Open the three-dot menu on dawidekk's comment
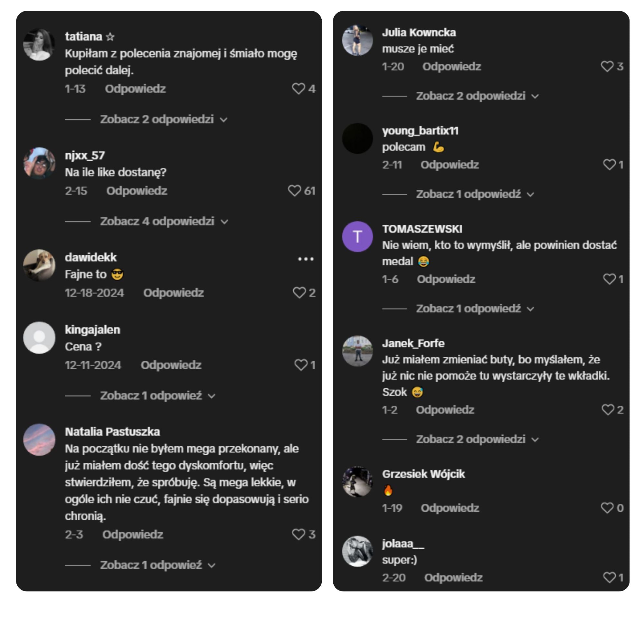This screenshot has height=644, width=644. (306, 259)
